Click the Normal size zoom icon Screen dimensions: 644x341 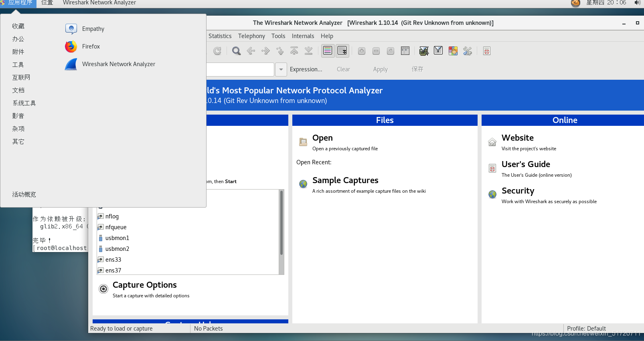[391, 51]
